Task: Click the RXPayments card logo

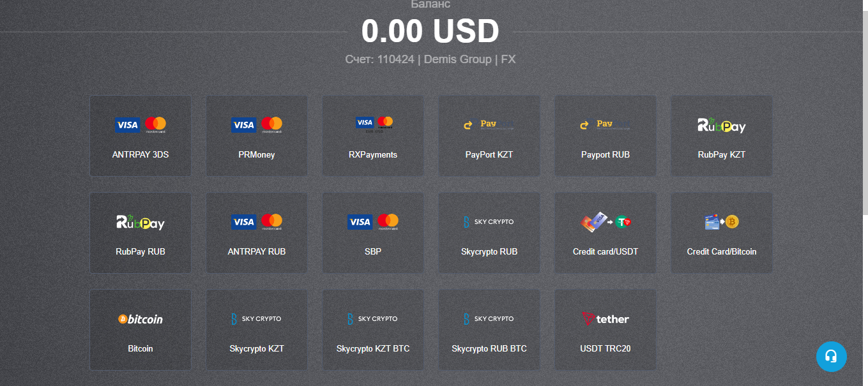Action: click(x=374, y=123)
